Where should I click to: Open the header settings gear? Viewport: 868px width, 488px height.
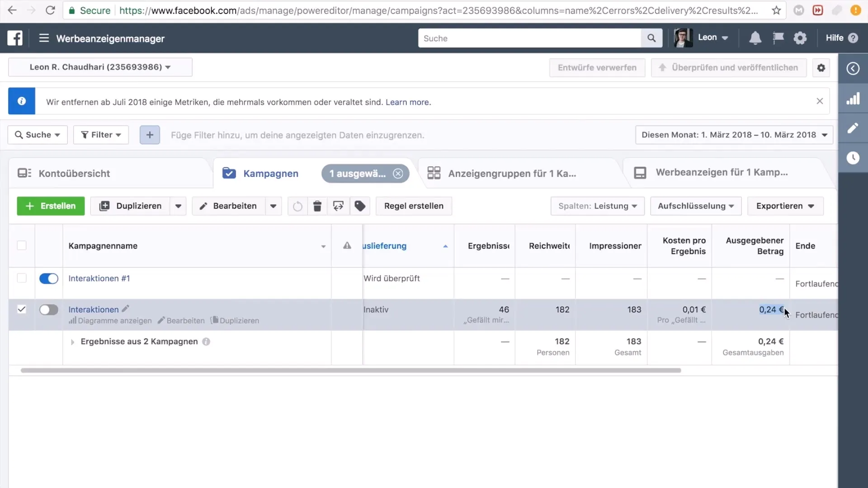800,38
